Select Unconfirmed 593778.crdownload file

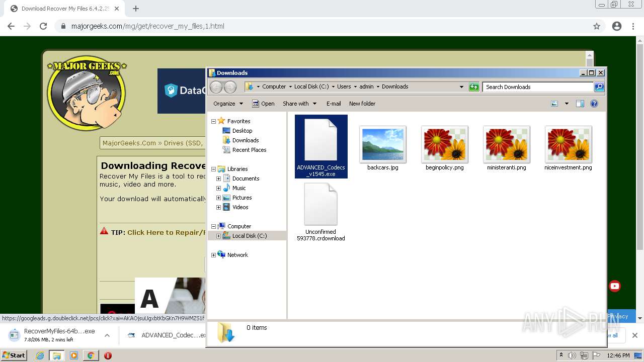(x=321, y=212)
